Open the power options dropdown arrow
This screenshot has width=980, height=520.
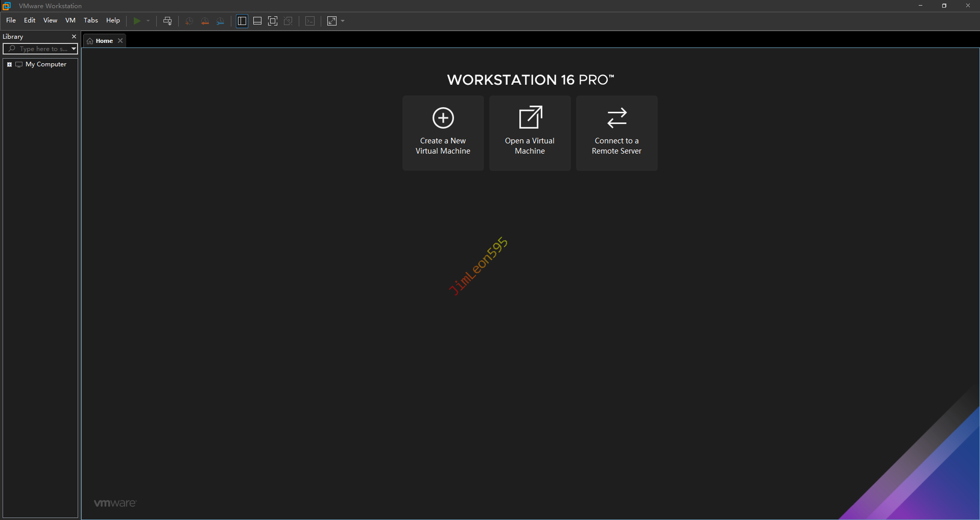point(148,21)
